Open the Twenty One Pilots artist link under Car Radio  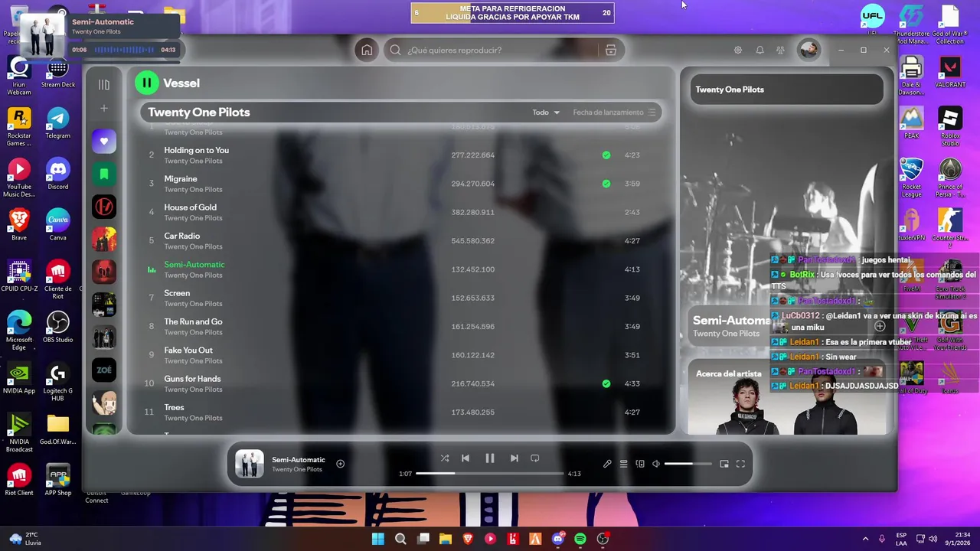point(193,246)
